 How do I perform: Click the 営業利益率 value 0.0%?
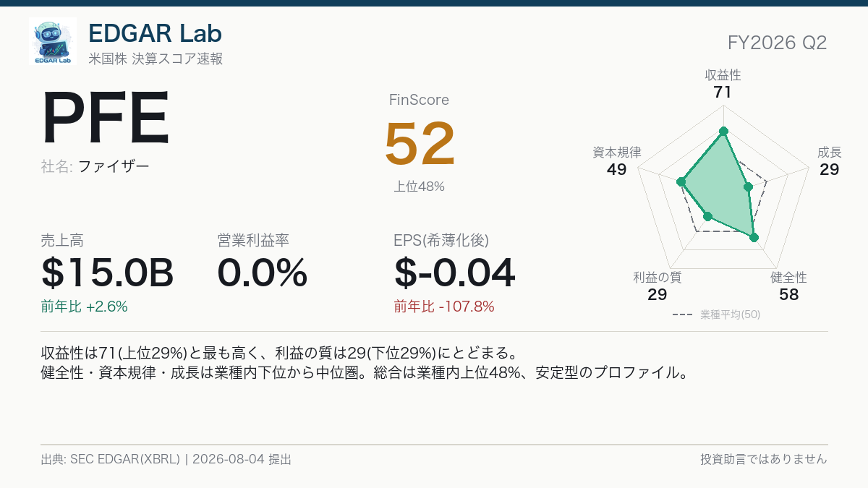[x=263, y=273]
